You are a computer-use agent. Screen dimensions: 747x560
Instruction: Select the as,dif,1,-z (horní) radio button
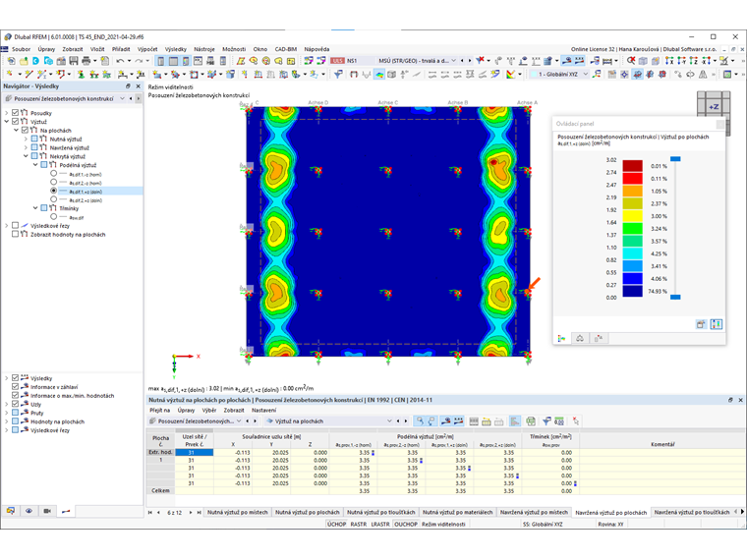click(x=53, y=174)
